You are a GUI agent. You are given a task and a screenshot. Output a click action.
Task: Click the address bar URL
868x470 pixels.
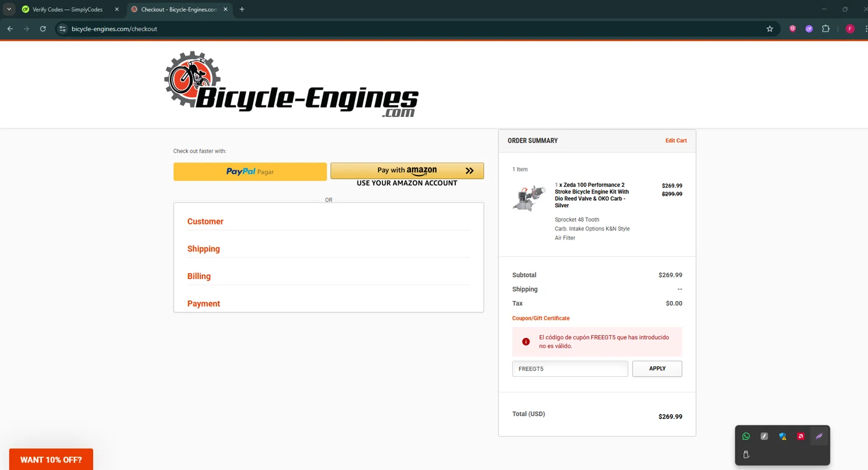point(114,28)
